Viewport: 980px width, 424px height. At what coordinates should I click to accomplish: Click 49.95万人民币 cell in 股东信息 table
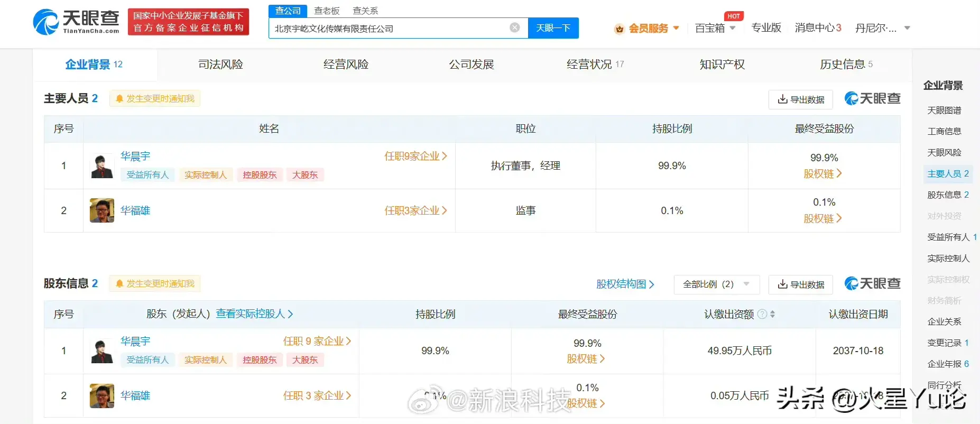(x=739, y=351)
